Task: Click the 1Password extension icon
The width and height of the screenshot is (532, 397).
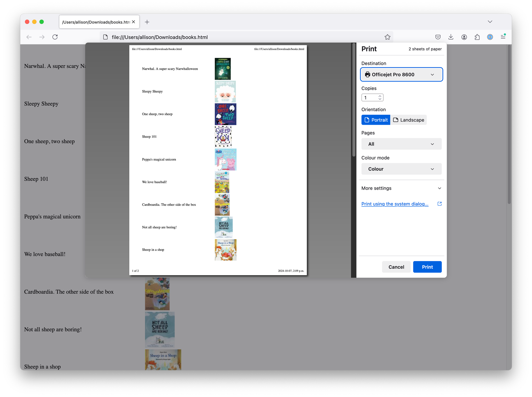Action: click(x=490, y=37)
